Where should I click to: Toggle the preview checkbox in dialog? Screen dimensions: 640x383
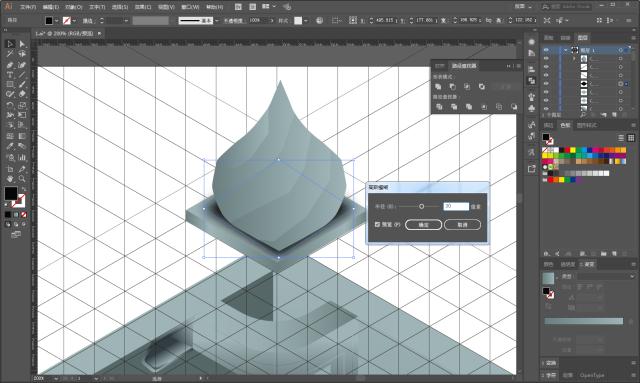point(377,225)
